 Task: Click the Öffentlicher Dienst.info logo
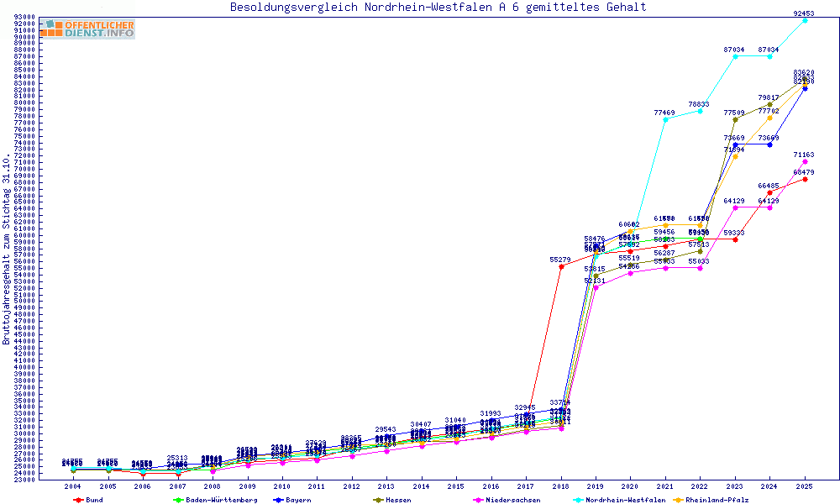87,29
